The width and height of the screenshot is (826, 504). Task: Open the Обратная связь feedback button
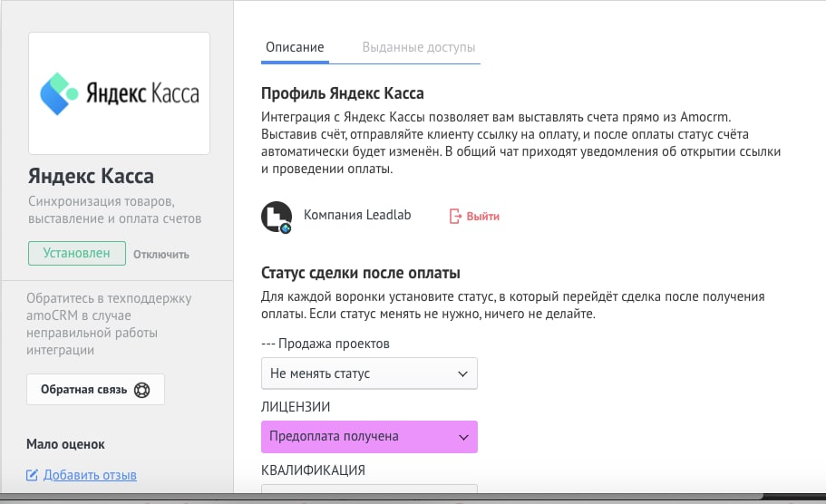95,390
